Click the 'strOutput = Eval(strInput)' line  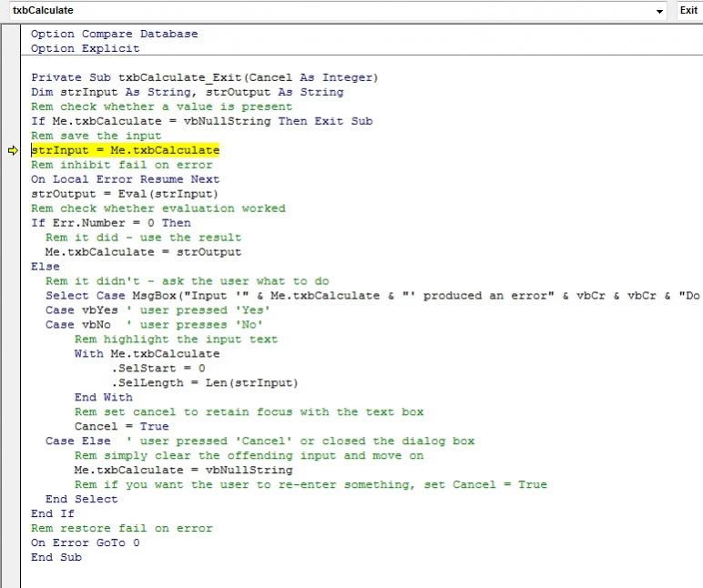(x=125, y=194)
